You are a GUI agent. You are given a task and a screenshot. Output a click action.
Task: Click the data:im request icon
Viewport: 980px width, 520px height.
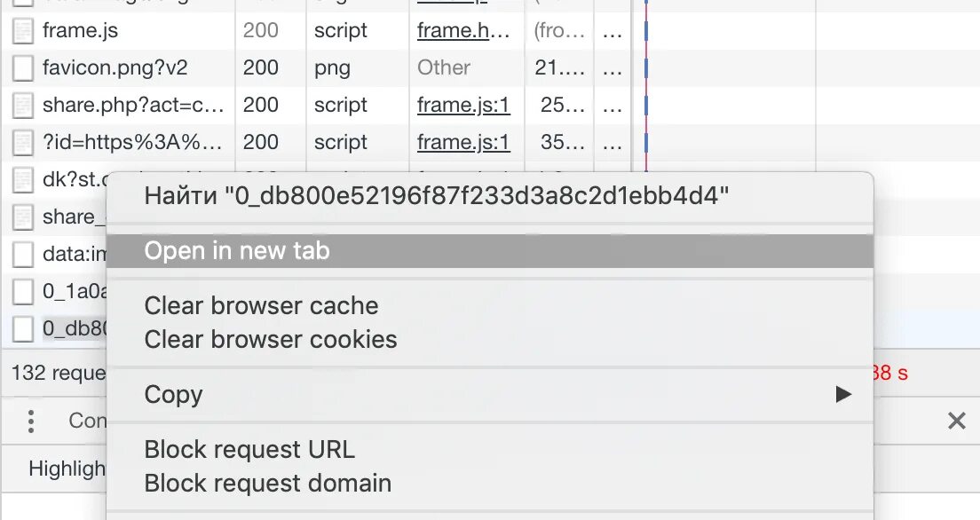point(23,255)
